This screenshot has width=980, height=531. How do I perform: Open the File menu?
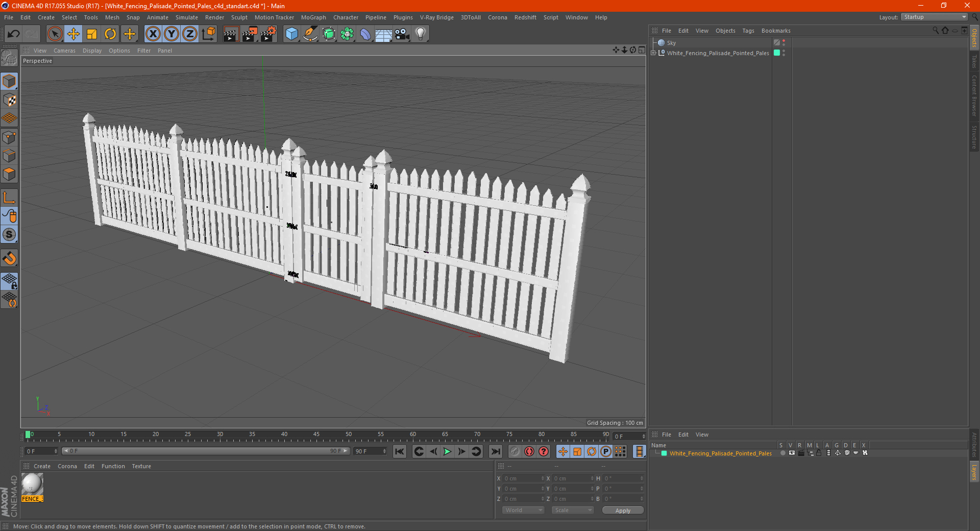coord(9,17)
